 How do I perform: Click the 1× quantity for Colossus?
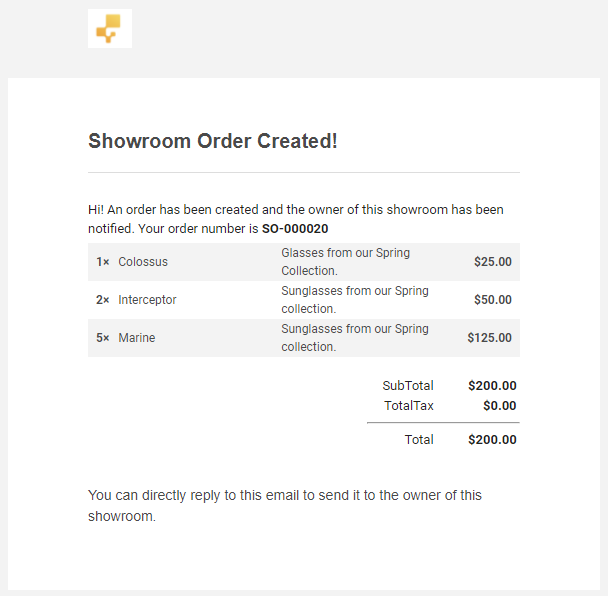(103, 262)
